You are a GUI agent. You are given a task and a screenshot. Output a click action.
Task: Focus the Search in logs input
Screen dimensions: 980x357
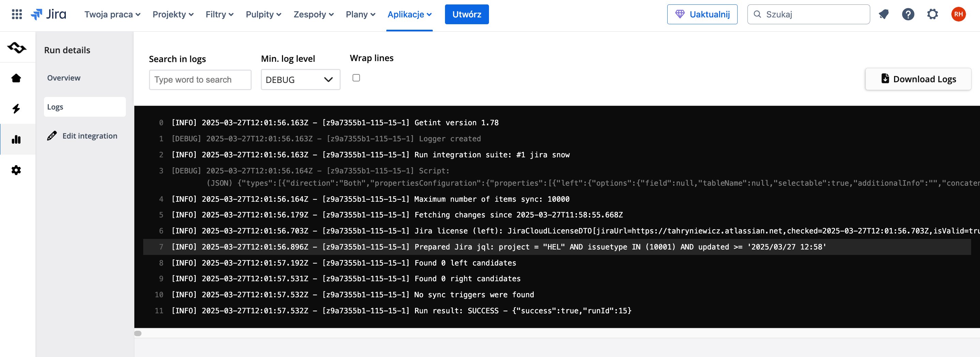coord(200,80)
